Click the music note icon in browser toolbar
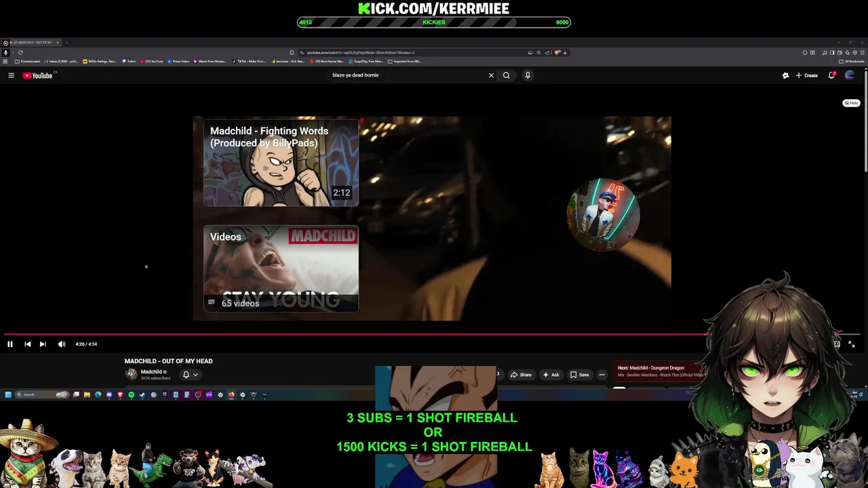 [824, 52]
